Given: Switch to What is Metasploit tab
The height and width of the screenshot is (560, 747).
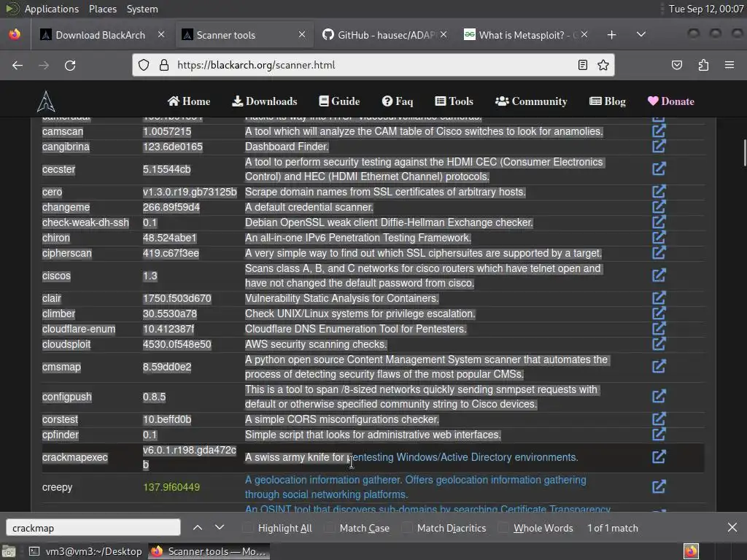Looking at the screenshot, I should (x=526, y=35).
